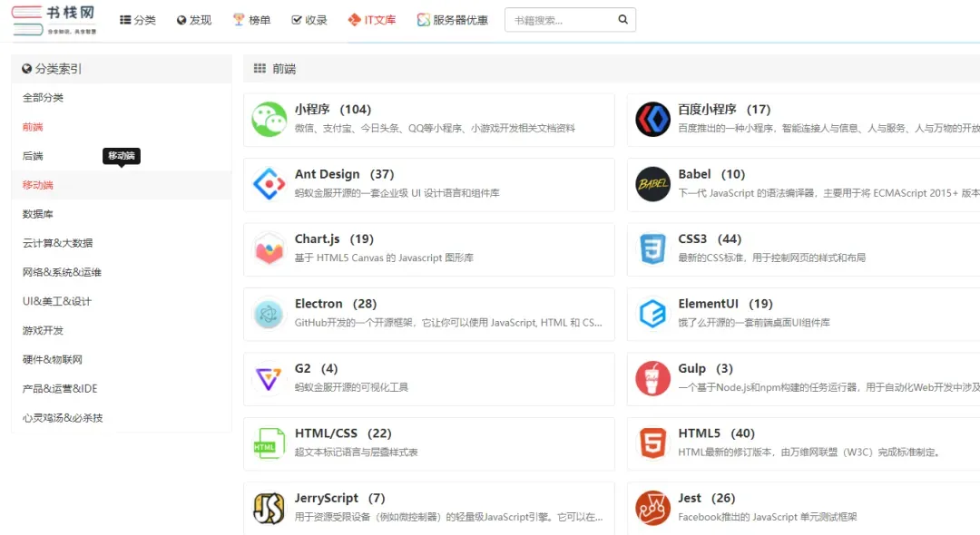Open the 榜单 nav item

252,20
